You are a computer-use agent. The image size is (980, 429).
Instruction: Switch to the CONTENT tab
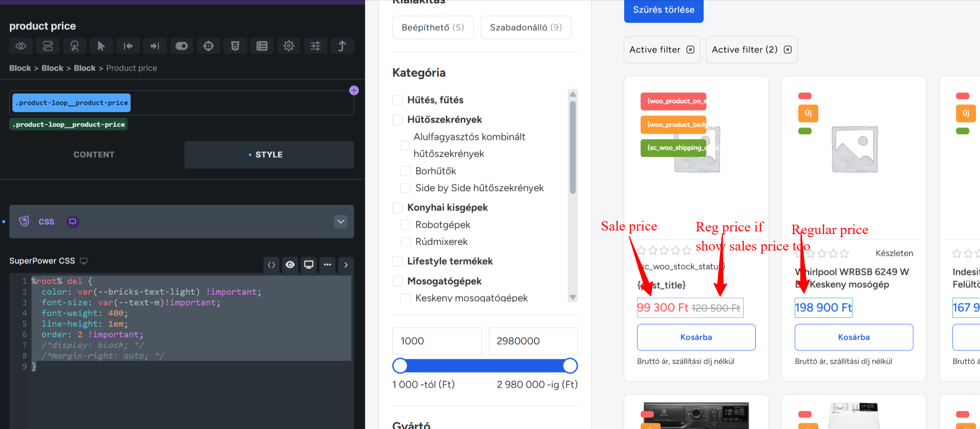click(94, 155)
